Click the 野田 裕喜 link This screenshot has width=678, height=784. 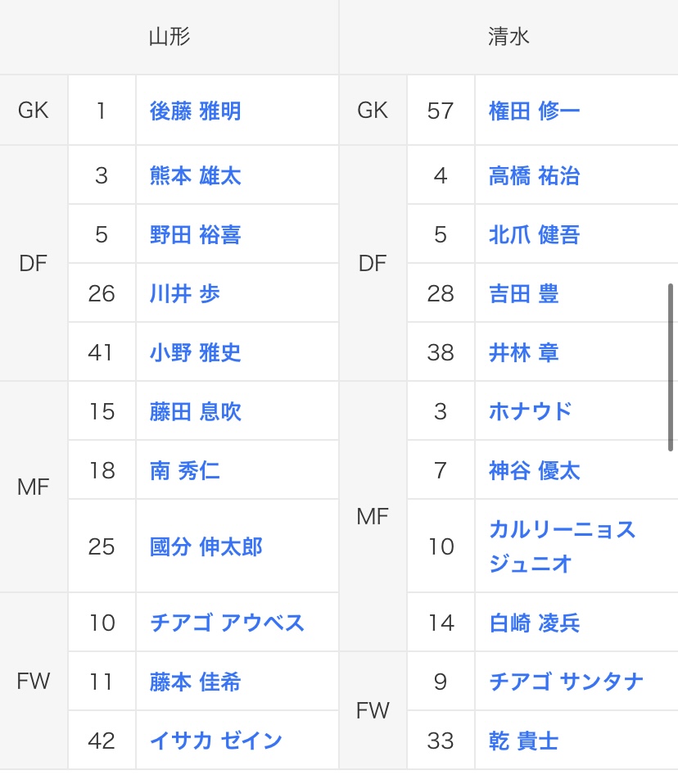pos(195,235)
